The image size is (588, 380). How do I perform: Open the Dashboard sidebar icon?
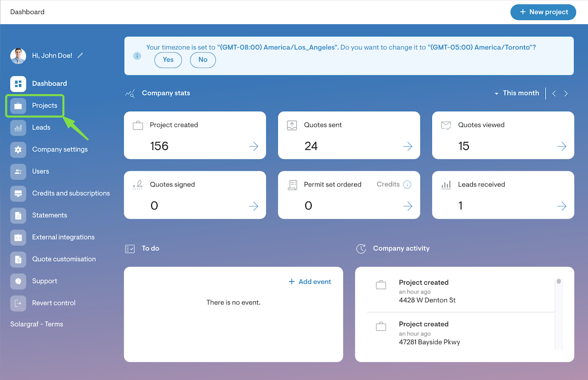coord(17,84)
